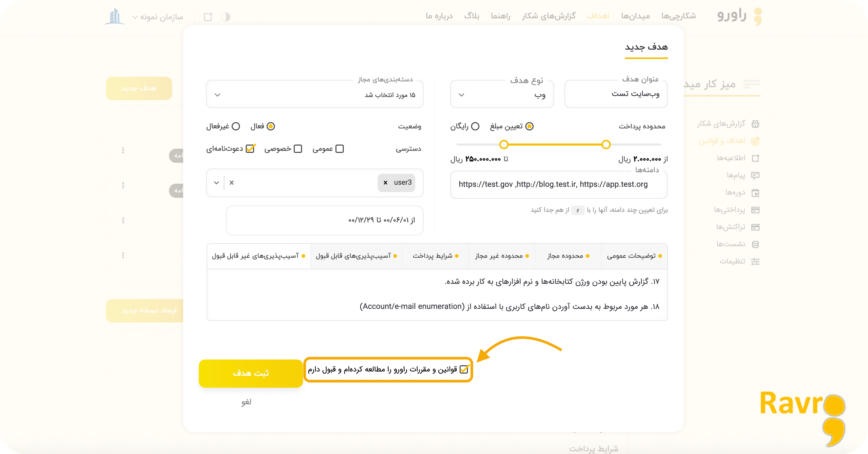Uncheck the دعوت‌نامه‌ای invitation access box
The height and width of the screenshot is (454, 868).
250,148
